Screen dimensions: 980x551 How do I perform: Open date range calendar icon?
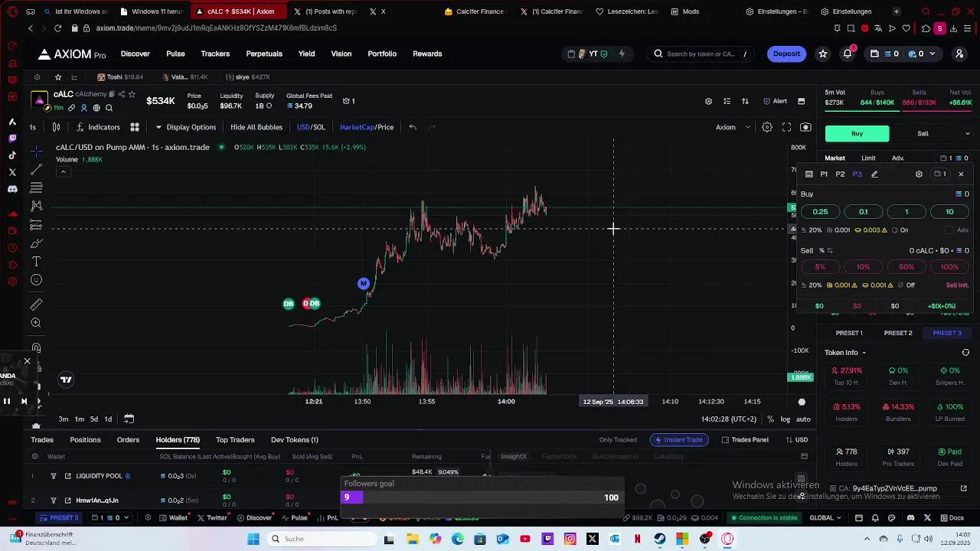click(x=129, y=419)
